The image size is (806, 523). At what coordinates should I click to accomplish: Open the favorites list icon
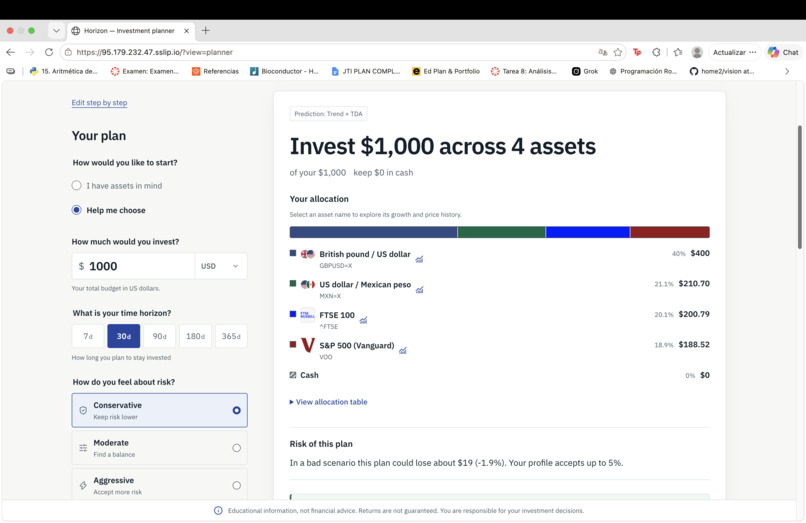pos(678,52)
